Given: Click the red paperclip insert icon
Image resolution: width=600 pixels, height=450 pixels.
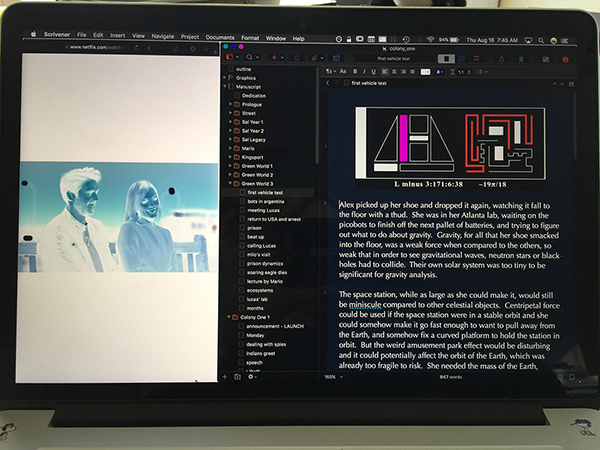Looking at the screenshot, I should pos(314,58).
